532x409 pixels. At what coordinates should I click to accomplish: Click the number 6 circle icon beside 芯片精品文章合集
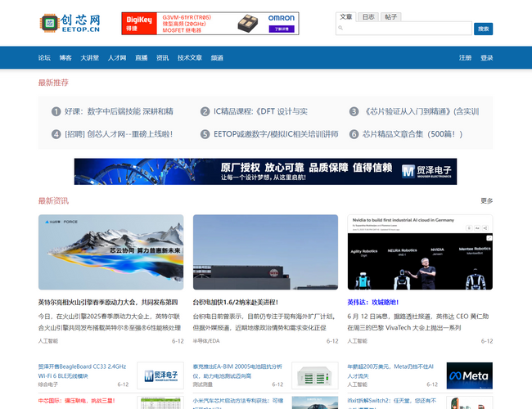tap(354, 134)
